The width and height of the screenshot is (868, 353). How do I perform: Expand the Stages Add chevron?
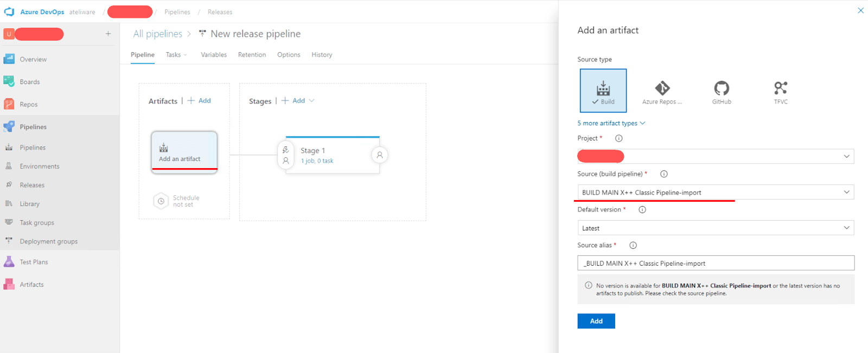point(311,101)
